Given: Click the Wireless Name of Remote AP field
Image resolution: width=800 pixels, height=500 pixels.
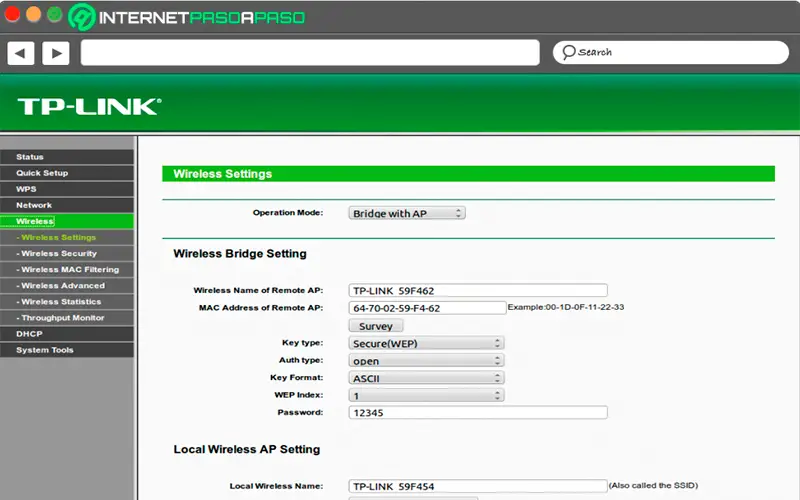Looking at the screenshot, I should pos(478,290).
